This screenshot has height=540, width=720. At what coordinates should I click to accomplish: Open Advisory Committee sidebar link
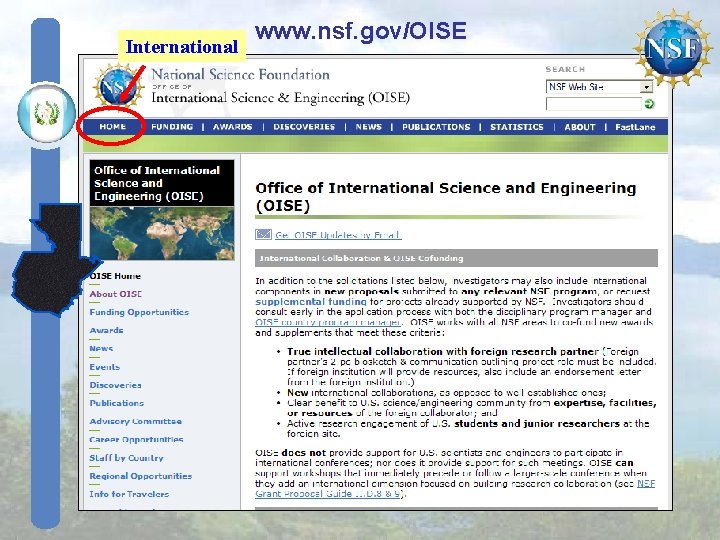click(136, 421)
